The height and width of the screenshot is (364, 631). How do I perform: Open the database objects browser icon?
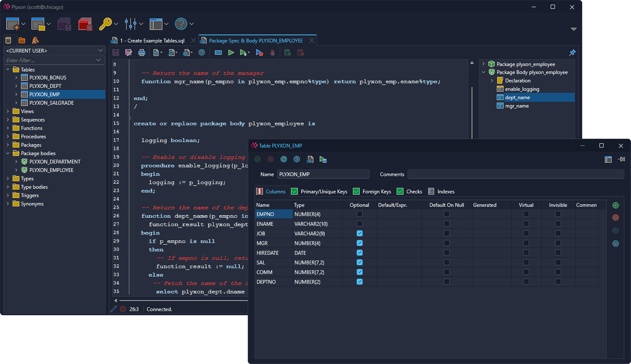coord(8,40)
